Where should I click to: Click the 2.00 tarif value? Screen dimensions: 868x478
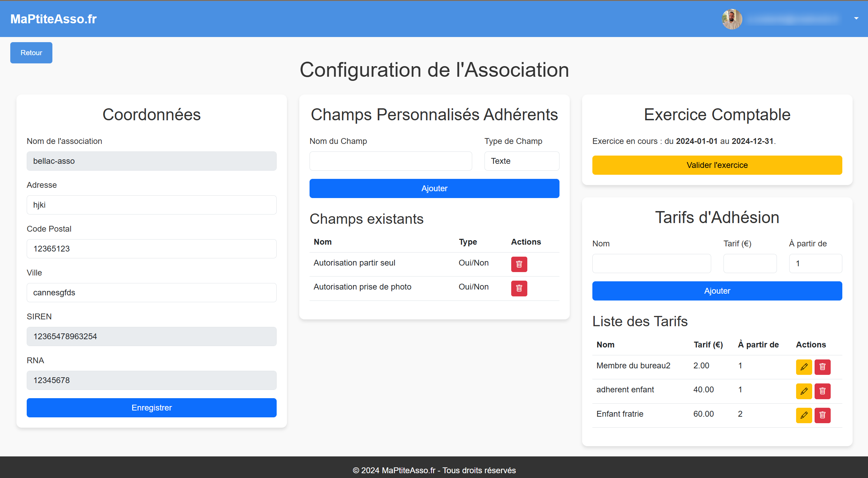pyautogui.click(x=701, y=366)
